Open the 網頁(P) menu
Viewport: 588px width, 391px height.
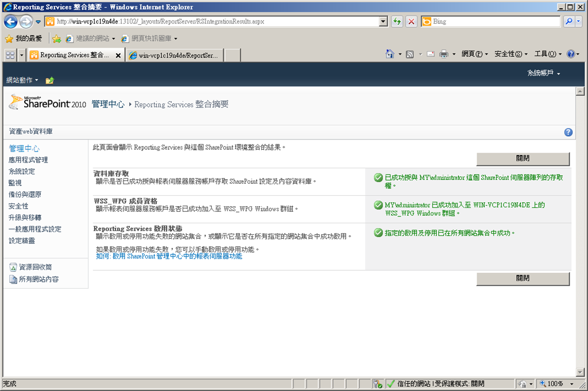coord(474,54)
